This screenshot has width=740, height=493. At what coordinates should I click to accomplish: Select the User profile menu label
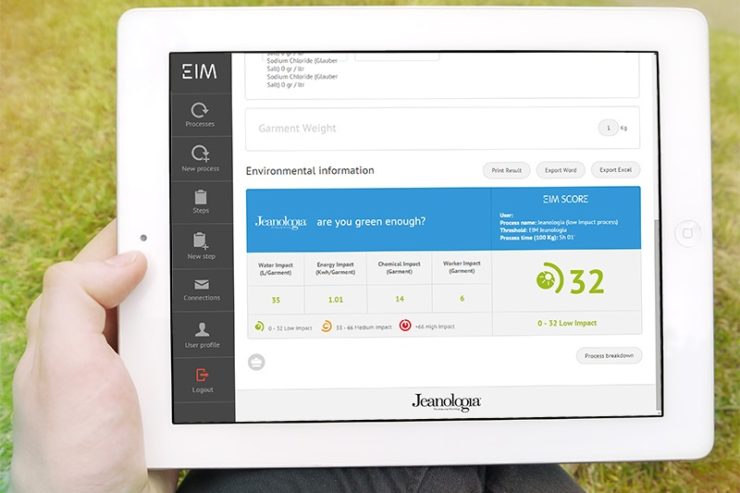coord(202,345)
